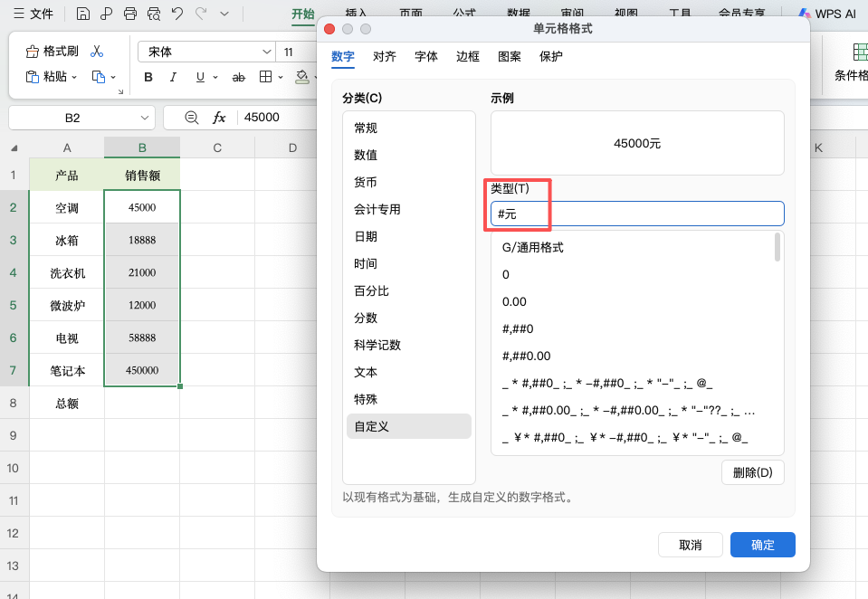This screenshot has height=599, width=868.
Task: Switch to the 对齐 tab in dialog
Action: click(x=384, y=56)
